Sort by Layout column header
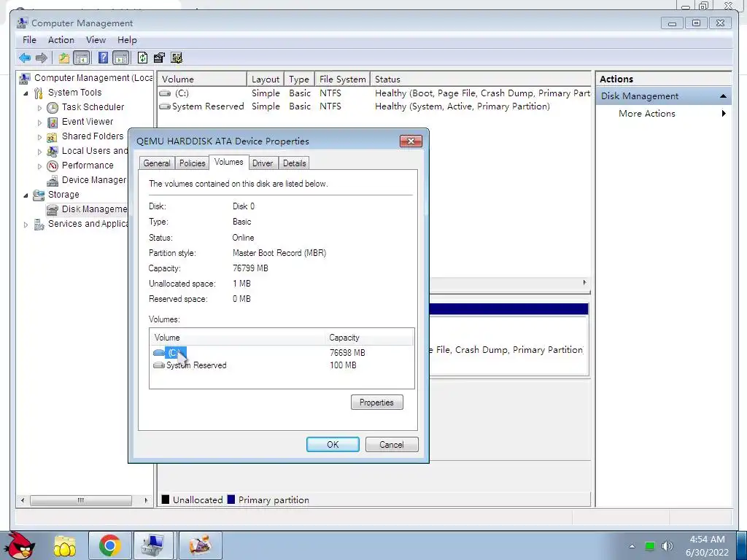Screen dimensions: 747x560 (266, 79)
